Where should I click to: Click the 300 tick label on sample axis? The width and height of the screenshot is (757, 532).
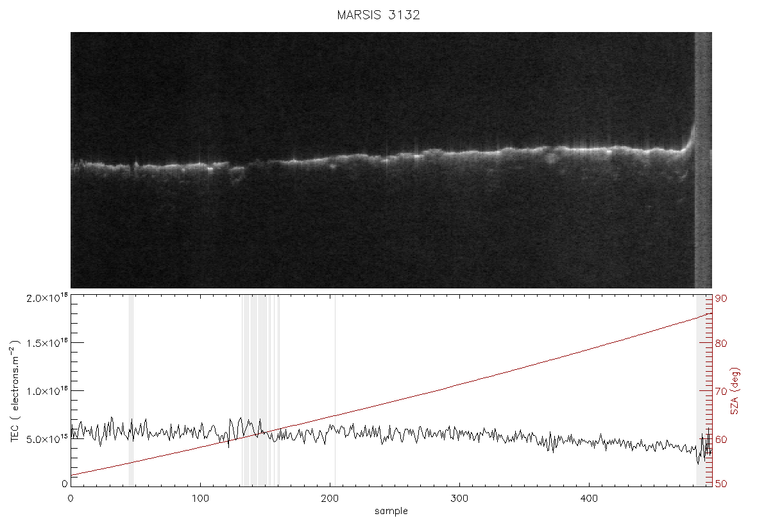(459, 498)
